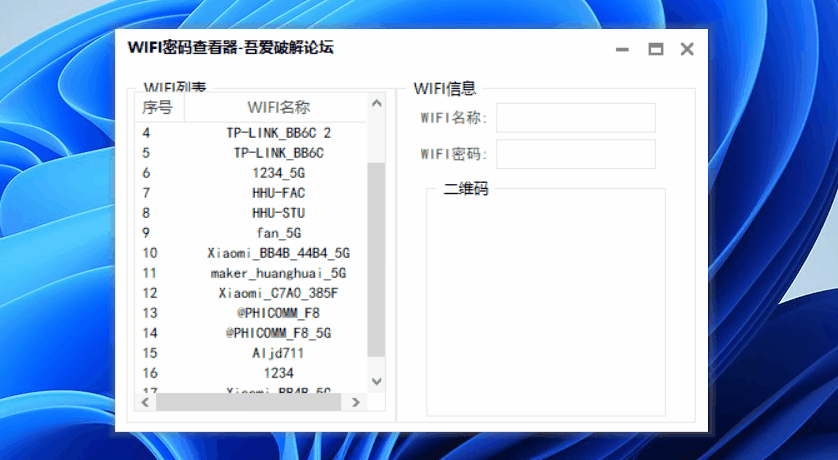Close the WIFI密码查看器 window
Viewport: 838px width, 460px height.
687,49
